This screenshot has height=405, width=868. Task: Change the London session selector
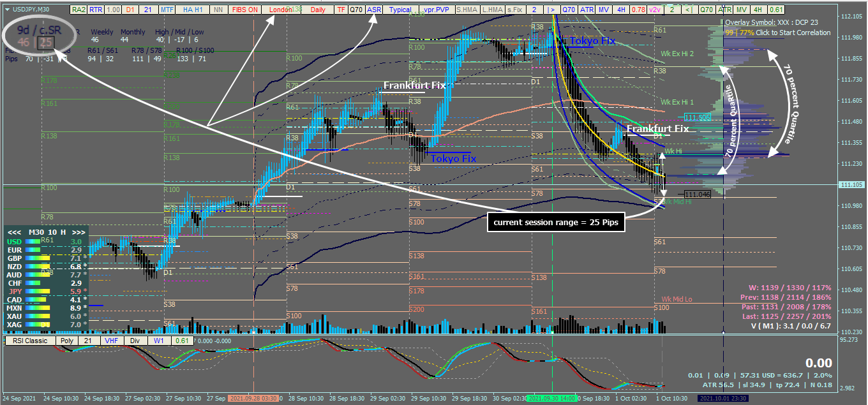click(x=280, y=10)
